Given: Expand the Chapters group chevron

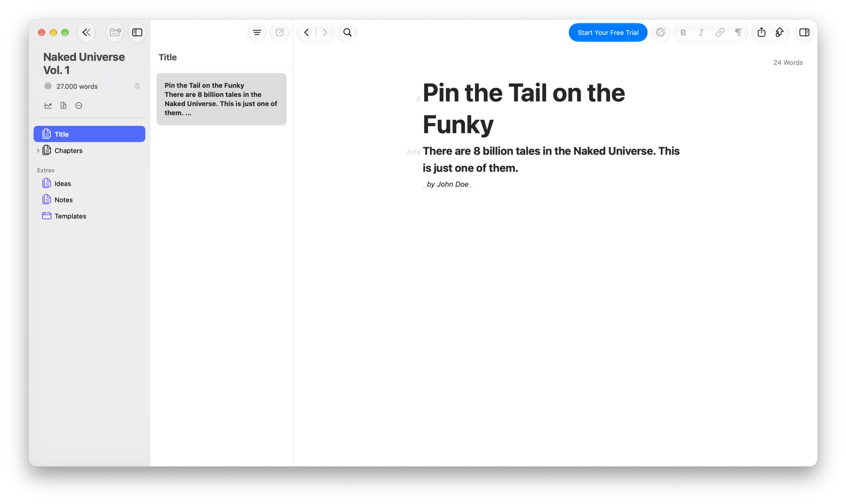Looking at the screenshot, I should (38, 151).
